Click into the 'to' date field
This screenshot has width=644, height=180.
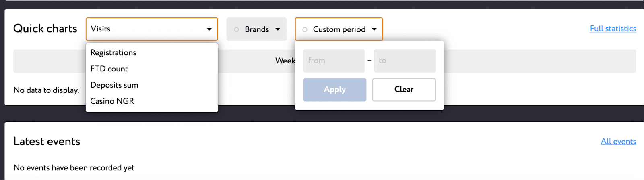(x=405, y=61)
